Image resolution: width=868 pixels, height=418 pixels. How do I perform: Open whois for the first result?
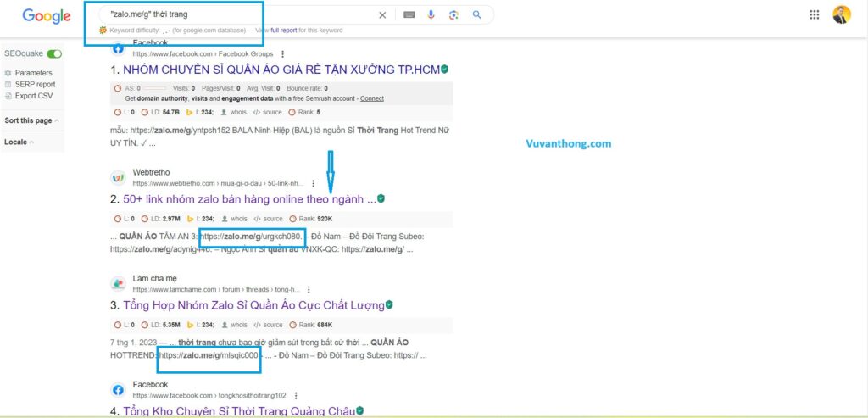pyautogui.click(x=235, y=113)
